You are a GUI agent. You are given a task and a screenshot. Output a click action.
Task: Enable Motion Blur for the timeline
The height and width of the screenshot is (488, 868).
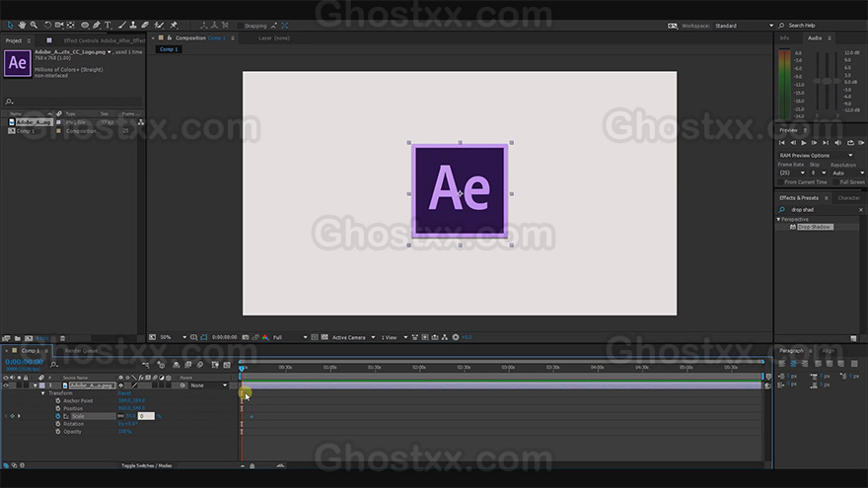[x=200, y=365]
